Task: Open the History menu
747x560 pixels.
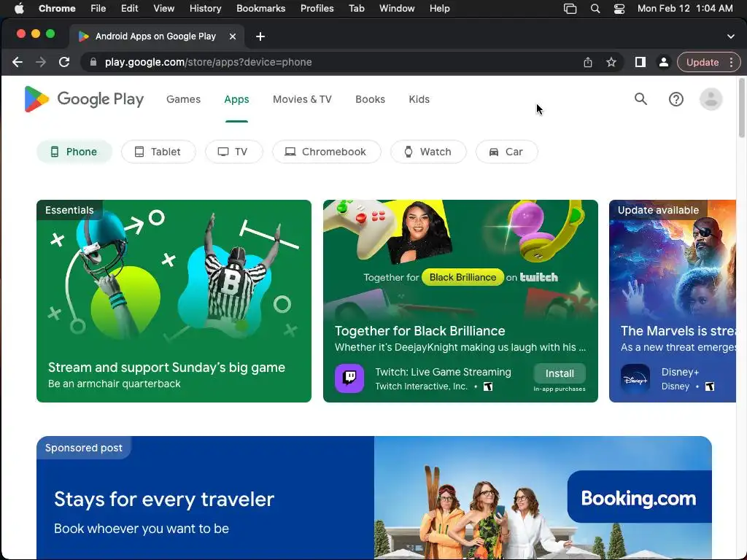Action: pos(205,8)
